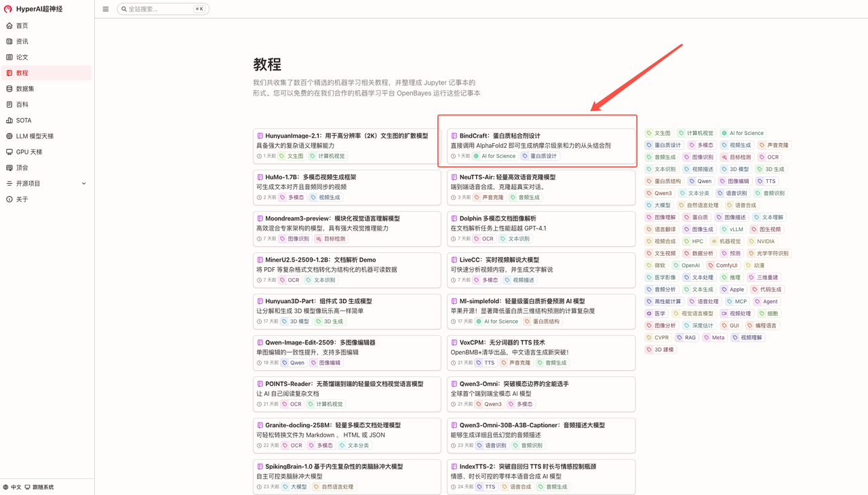
Task: Open the GPU 天梯 page
Action: tap(29, 152)
